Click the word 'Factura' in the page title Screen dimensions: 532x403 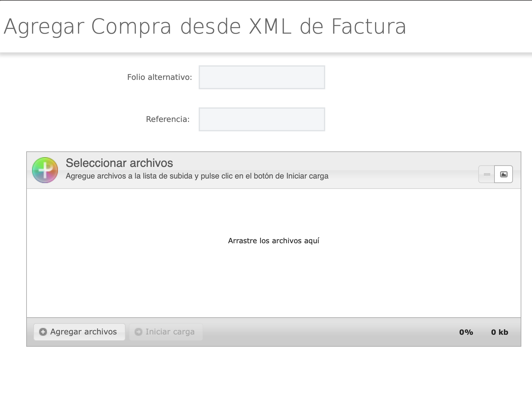[369, 27]
